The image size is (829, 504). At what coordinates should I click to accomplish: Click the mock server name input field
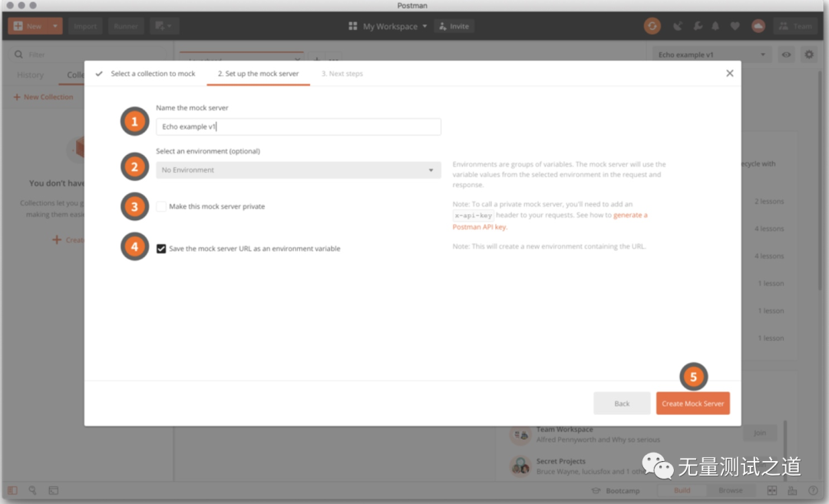tap(298, 127)
